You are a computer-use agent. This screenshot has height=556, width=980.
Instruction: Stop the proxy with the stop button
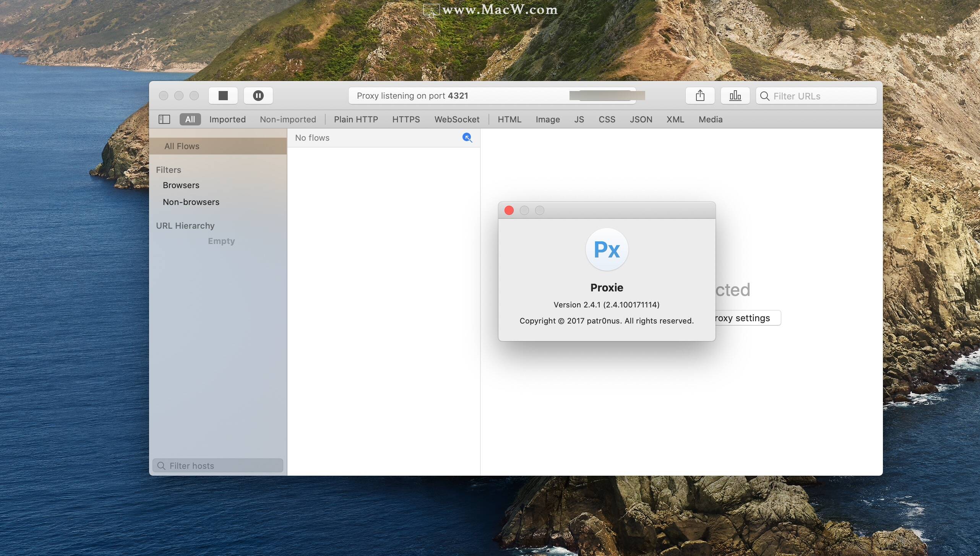(223, 96)
